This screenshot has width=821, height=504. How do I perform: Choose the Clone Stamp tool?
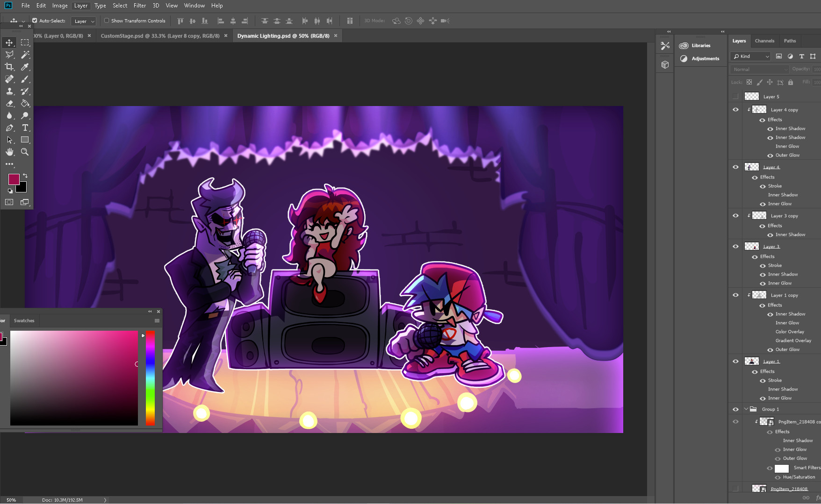coord(9,91)
